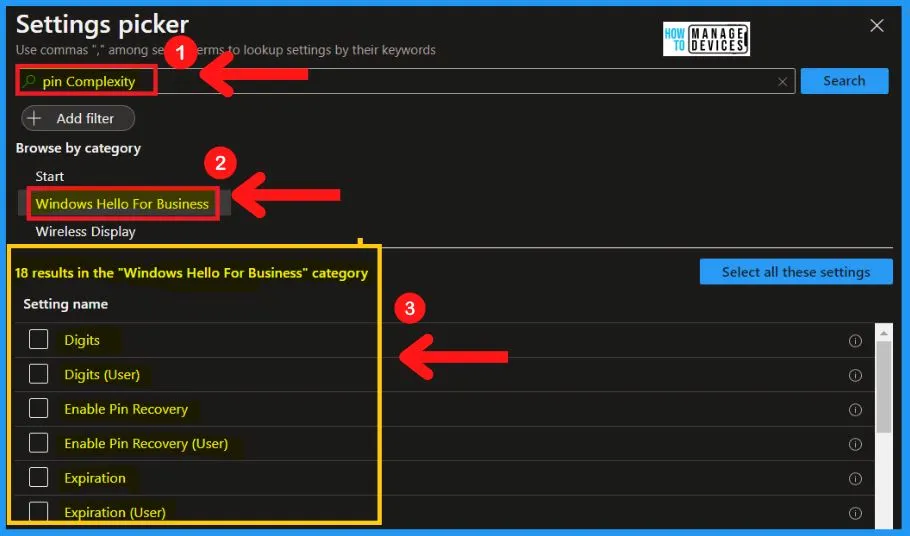Open info for Enable Pin Recovery (User)
The image size is (910, 536).
coord(855,444)
